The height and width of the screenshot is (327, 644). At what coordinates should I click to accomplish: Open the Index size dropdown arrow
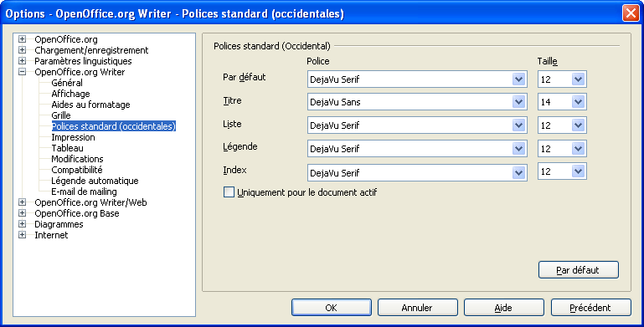click(579, 172)
